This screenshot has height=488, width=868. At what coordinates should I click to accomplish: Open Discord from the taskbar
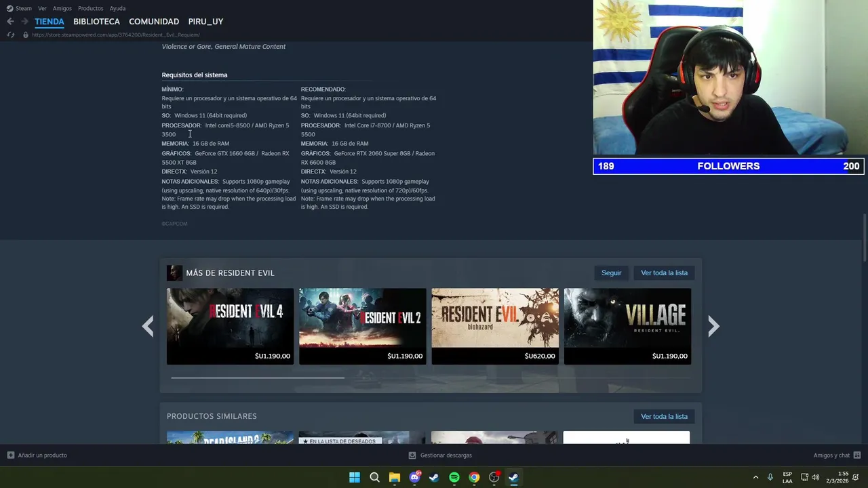click(414, 477)
